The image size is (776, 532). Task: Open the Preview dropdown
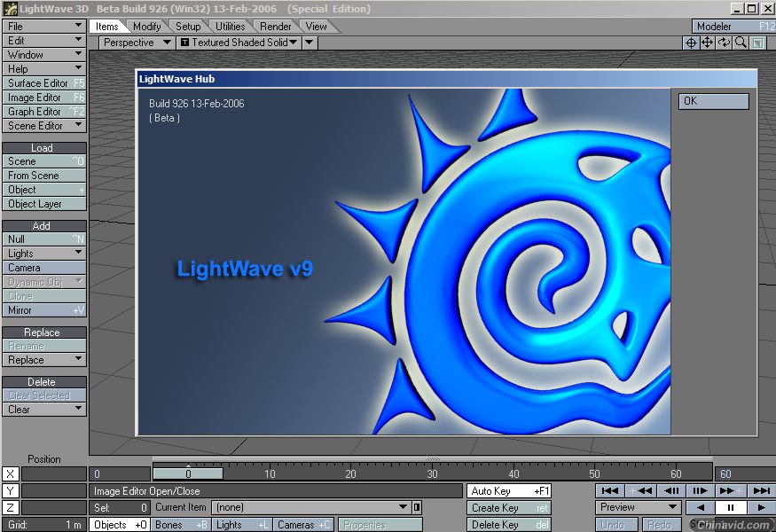[x=639, y=507]
